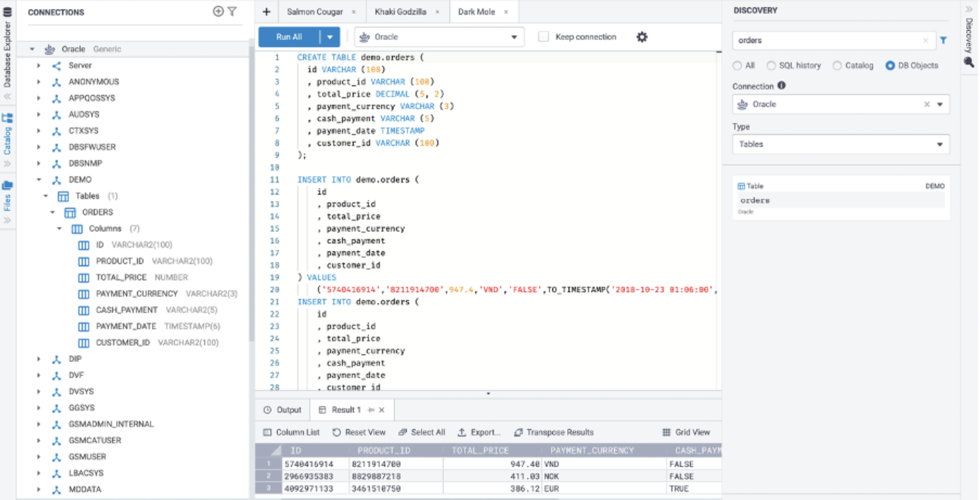Image resolution: width=980 pixels, height=500 pixels.
Task: Close the Khaki Godzilla tab
Action: point(437,12)
